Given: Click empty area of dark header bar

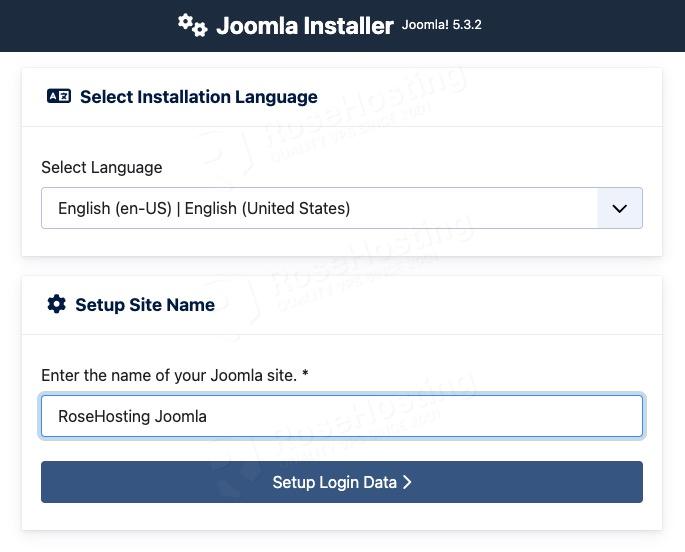Looking at the screenshot, I should click(x=590, y=25).
